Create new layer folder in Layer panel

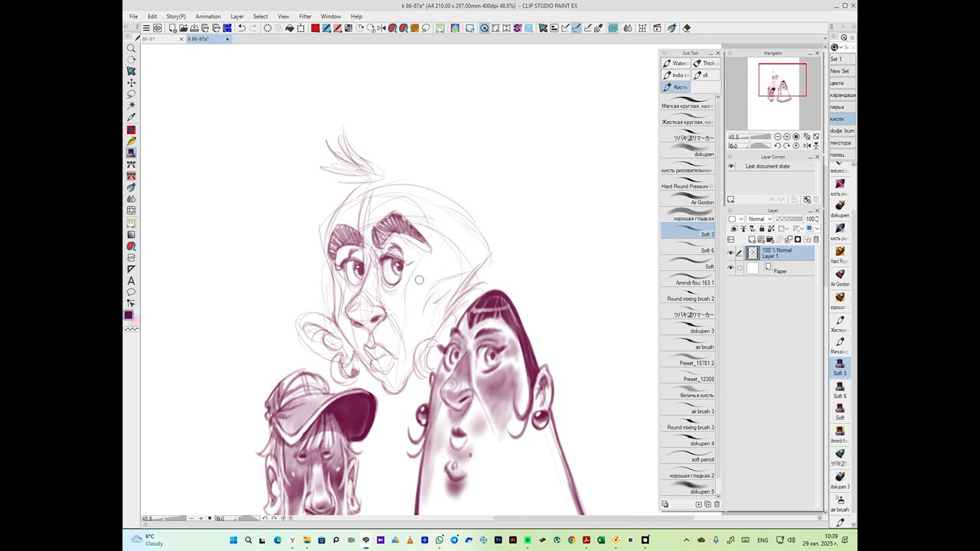[x=770, y=240]
